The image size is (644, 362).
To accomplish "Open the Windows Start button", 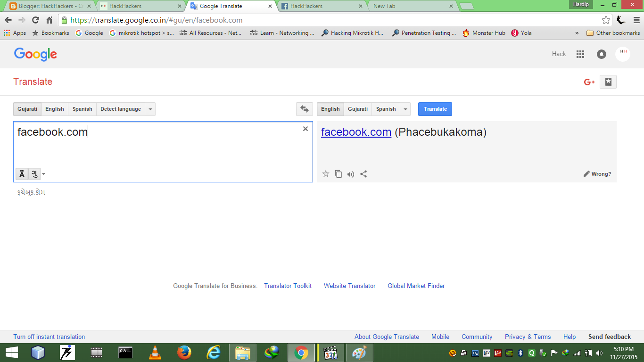I will point(11,353).
